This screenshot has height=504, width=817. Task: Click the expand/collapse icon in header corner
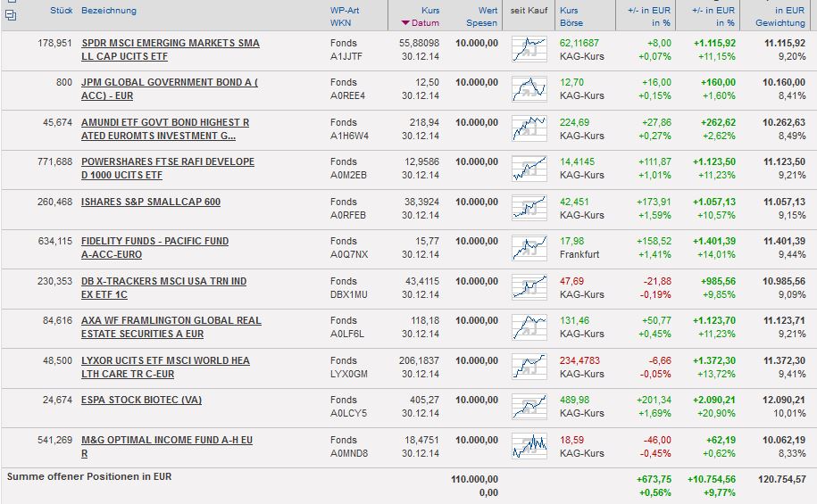[11, 16]
